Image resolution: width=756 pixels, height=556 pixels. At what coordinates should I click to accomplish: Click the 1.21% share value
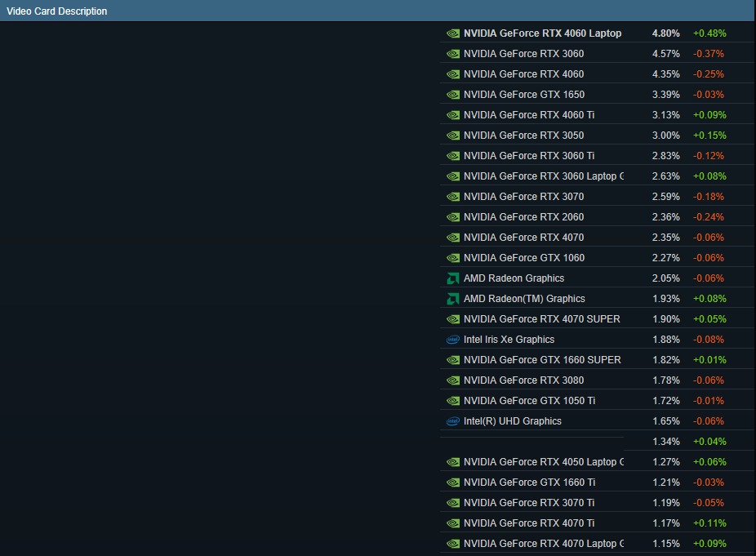(666, 483)
